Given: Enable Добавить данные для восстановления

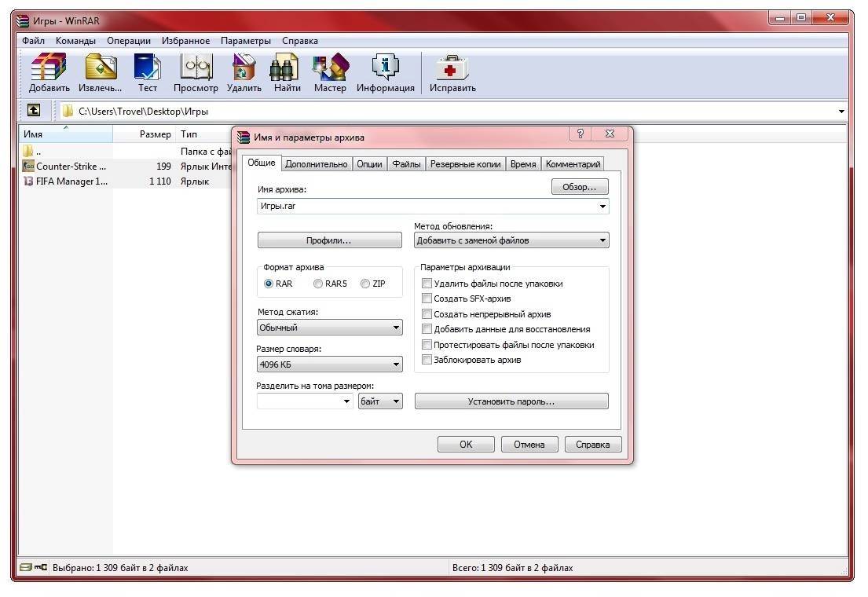Looking at the screenshot, I should [x=427, y=329].
